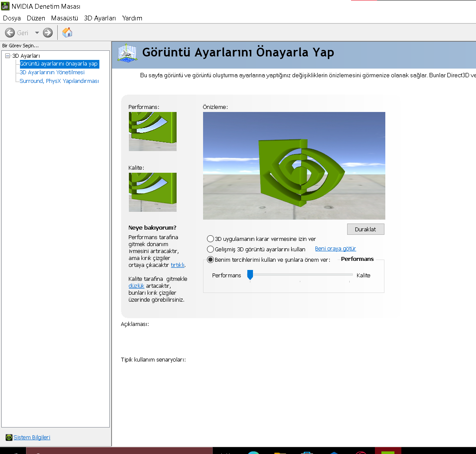Go back with the Geri arrow

(10, 33)
